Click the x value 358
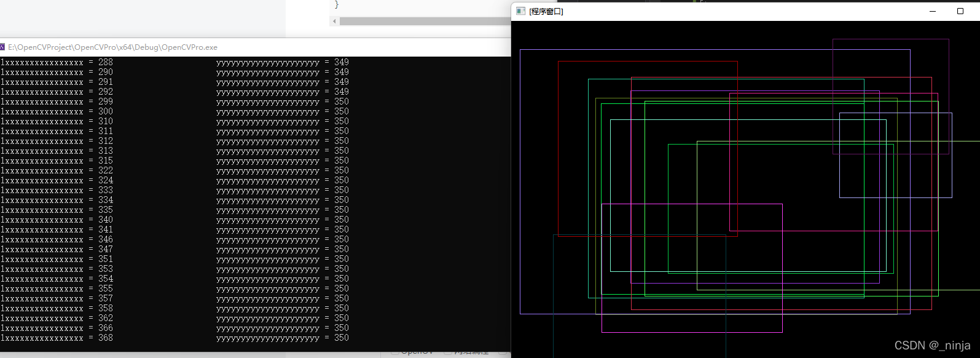 [x=106, y=308]
